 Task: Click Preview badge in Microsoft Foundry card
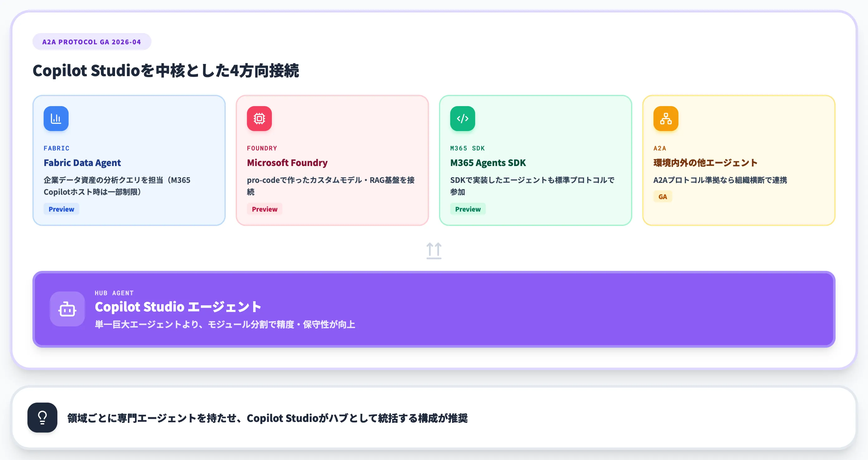pyautogui.click(x=264, y=209)
